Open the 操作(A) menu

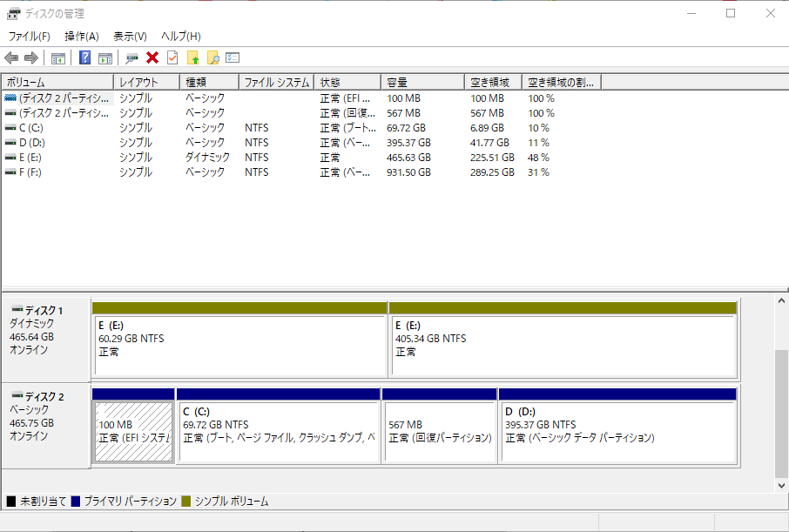(82, 37)
